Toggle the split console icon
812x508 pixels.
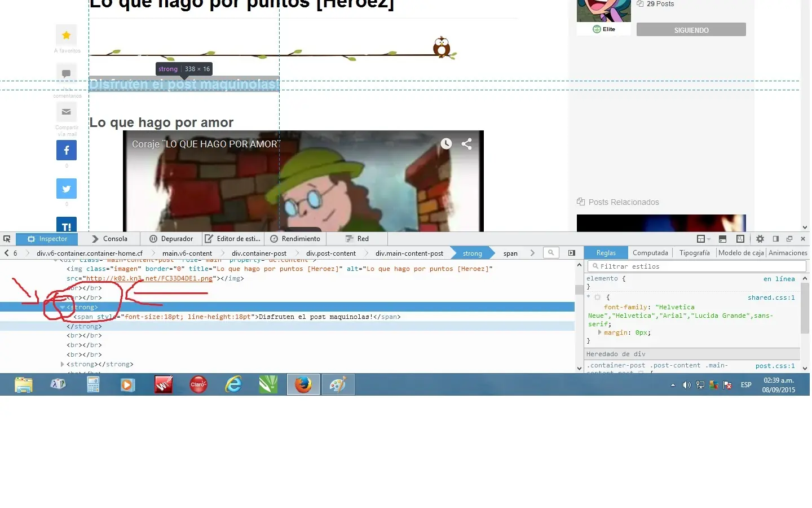[722, 239]
